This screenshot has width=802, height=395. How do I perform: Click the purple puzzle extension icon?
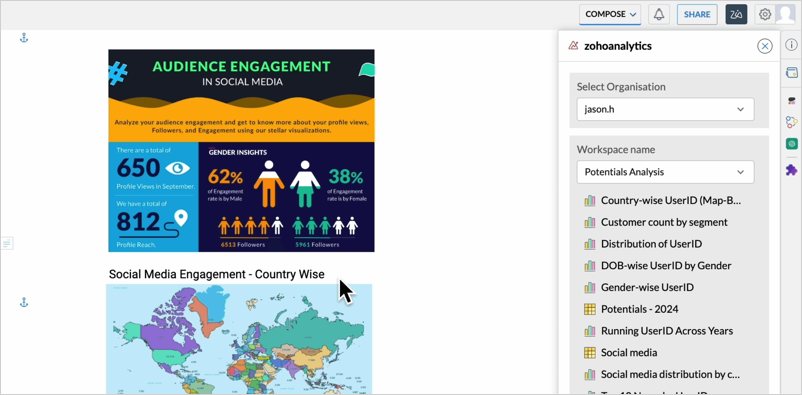pos(791,169)
